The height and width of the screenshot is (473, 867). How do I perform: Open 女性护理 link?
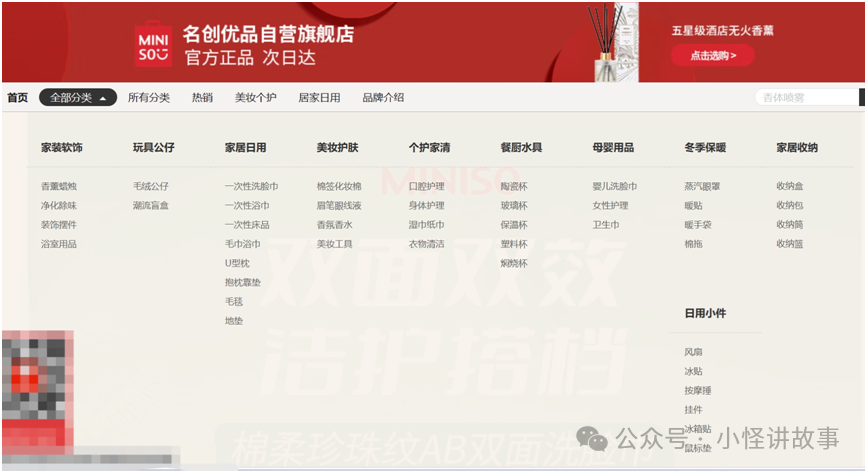point(610,205)
